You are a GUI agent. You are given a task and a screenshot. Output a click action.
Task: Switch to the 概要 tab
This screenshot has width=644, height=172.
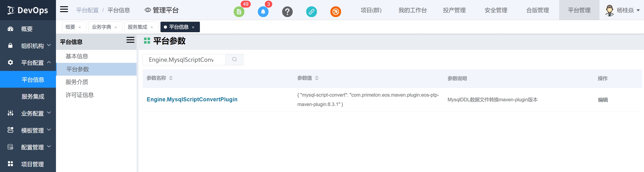(74, 27)
